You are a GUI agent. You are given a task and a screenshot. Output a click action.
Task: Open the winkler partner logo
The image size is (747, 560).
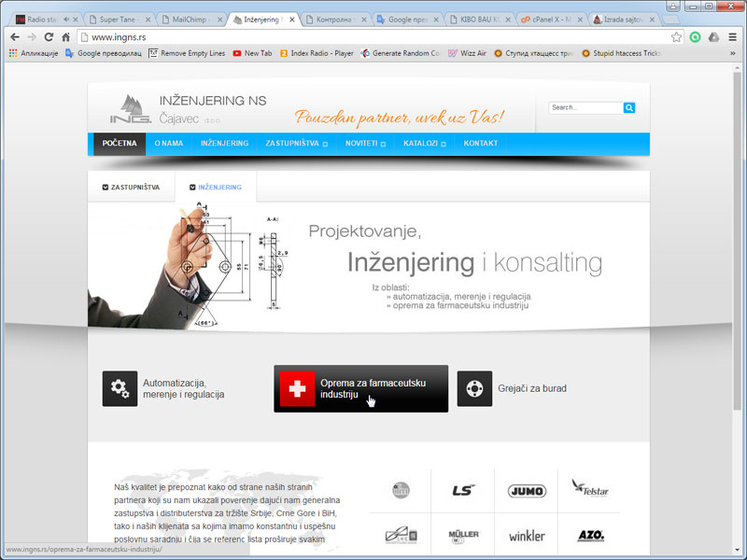coord(527,536)
